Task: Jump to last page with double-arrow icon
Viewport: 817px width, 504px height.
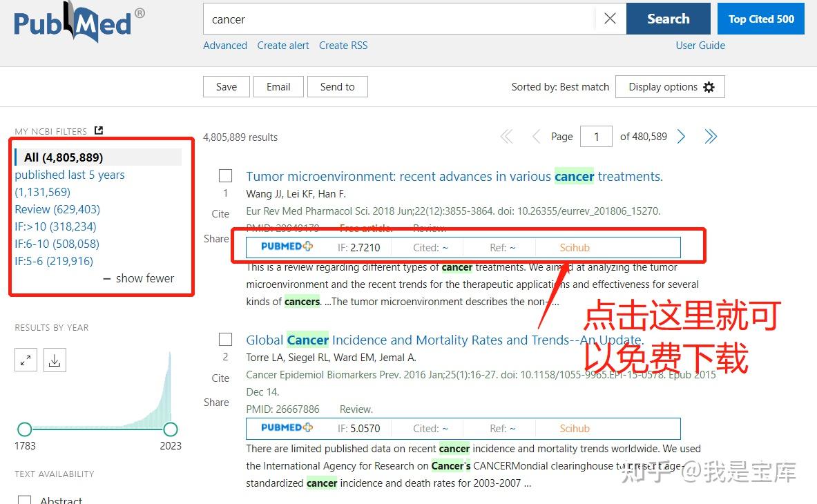Action: point(711,136)
